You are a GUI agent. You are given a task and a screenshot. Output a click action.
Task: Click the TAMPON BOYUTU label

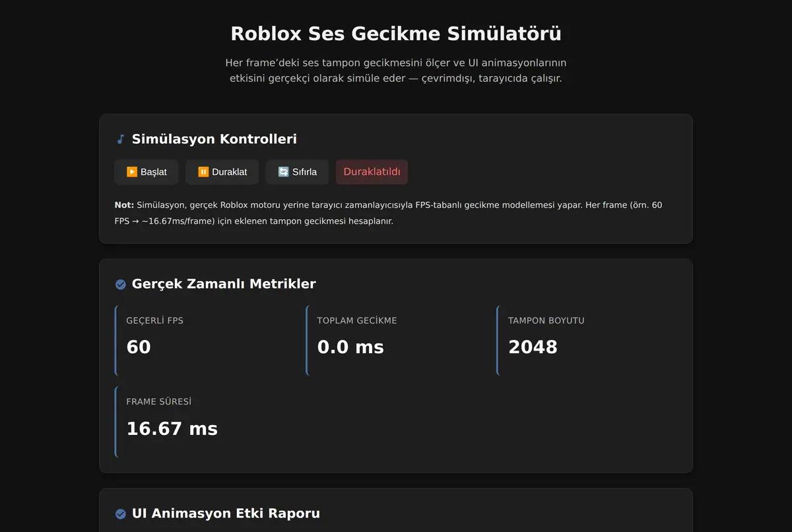[546, 321]
